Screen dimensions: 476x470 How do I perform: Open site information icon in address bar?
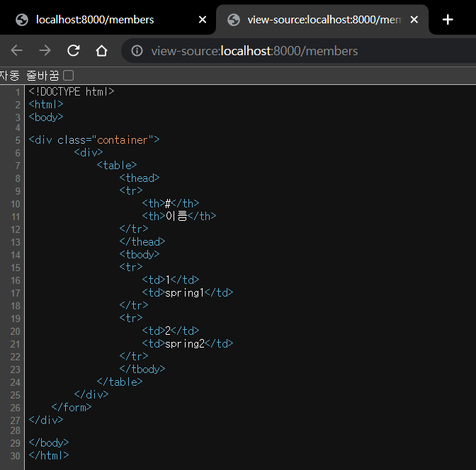point(137,51)
